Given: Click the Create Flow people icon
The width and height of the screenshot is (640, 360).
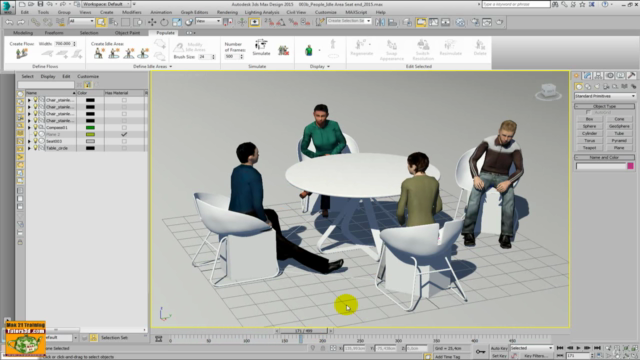Looking at the screenshot, I should (x=21, y=53).
